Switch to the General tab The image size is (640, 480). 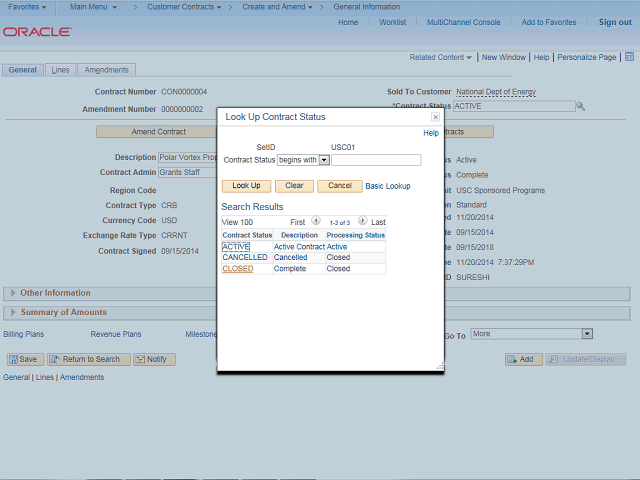[22, 70]
